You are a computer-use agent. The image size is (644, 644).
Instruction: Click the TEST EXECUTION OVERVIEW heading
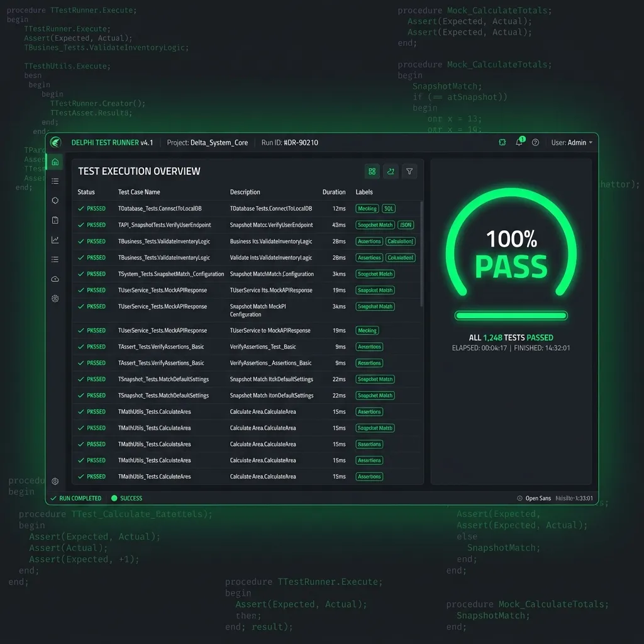tap(139, 171)
